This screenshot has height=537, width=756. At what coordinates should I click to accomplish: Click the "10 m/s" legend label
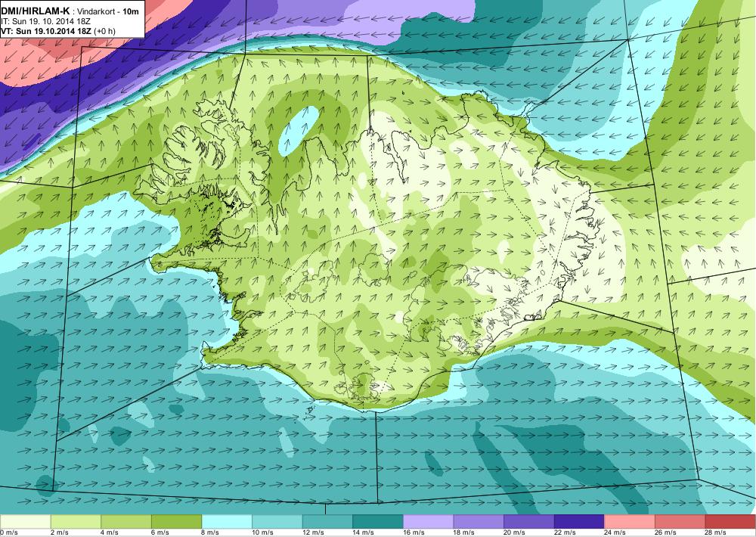pyautogui.click(x=263, y=532)
